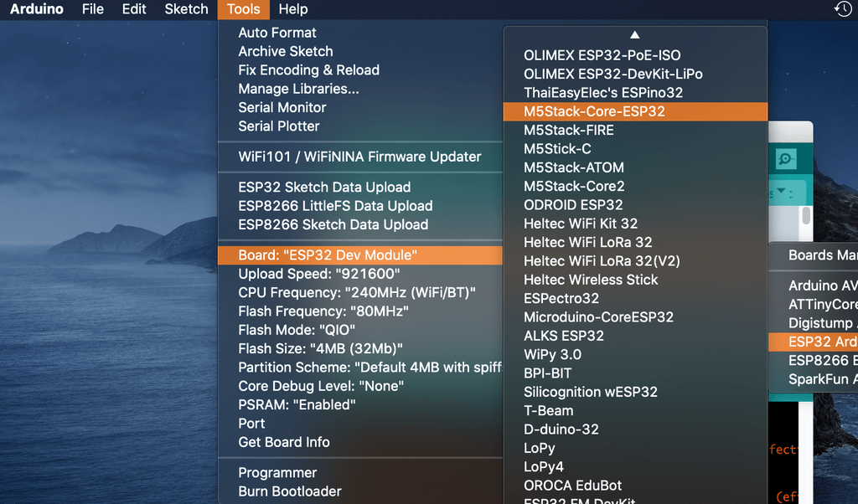Open the Time Machine menu bar icon
Screen dimensions: 858x504
coord(843,8)
